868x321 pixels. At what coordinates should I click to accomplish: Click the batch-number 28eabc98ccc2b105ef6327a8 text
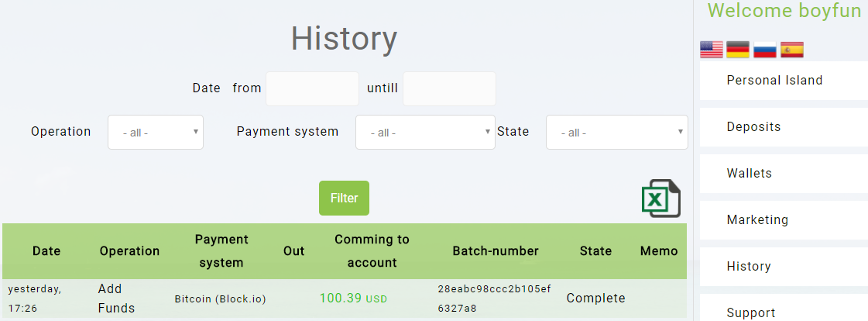tap(494, 299)
